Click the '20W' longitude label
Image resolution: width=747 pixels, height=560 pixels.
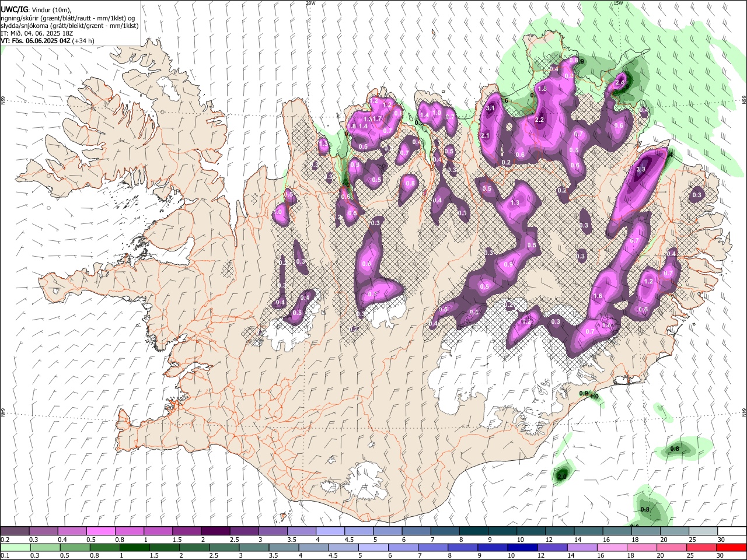click(x=310, y=3)
